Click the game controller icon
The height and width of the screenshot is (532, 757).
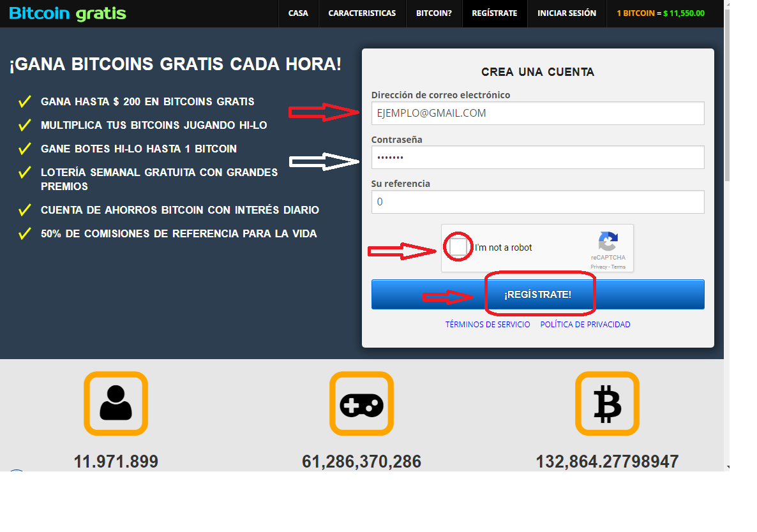coord(362,403)
